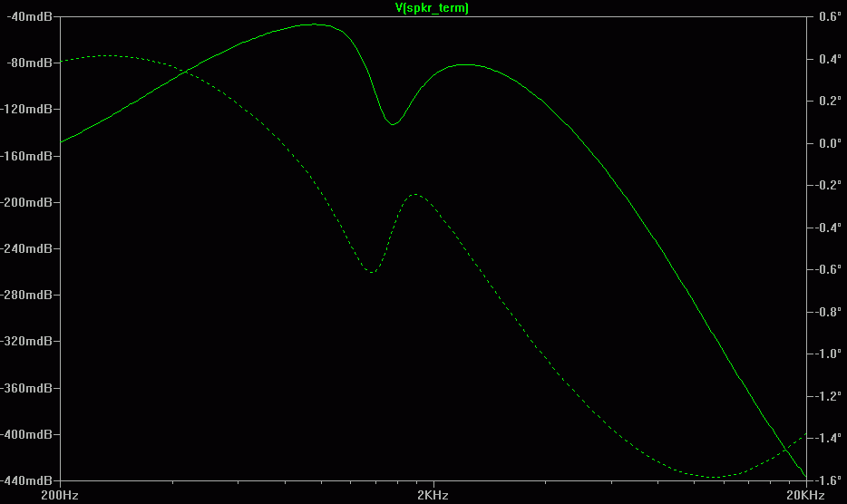Click the solid magnitude curve's notch dip

tap(393, 124)
